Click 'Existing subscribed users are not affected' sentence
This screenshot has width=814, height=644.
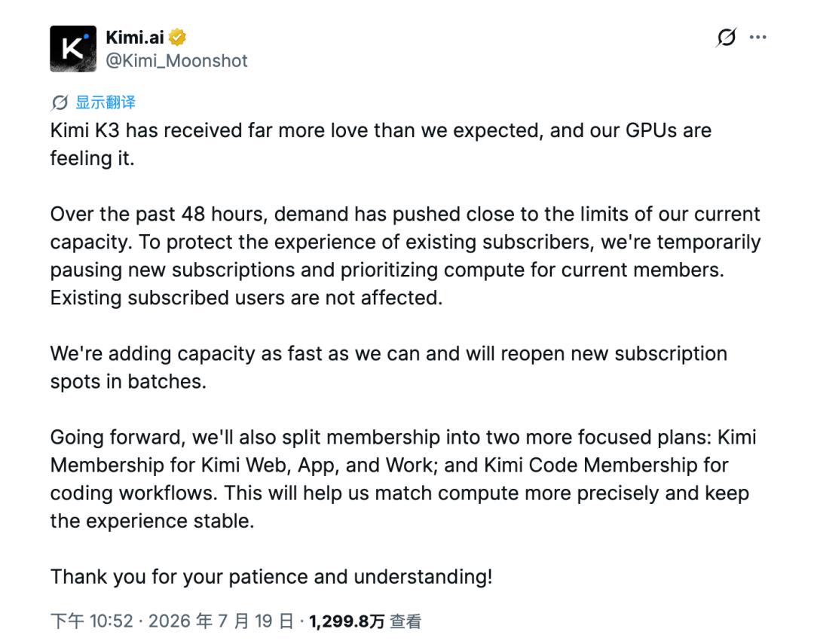click(246, 298)
